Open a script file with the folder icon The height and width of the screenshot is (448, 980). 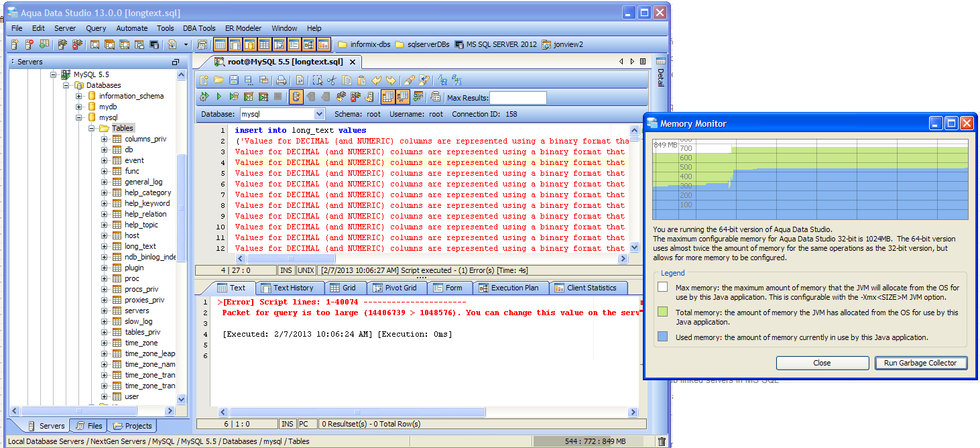219,80
